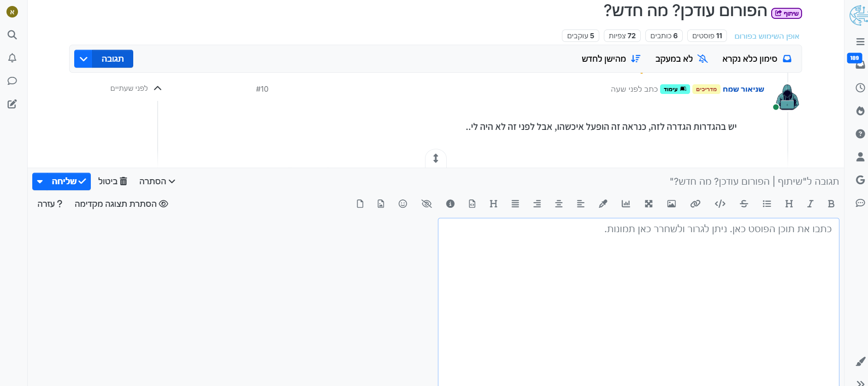Switch composer to fullscreen with arrows icon
868x386 pixels.
(649, 204)
